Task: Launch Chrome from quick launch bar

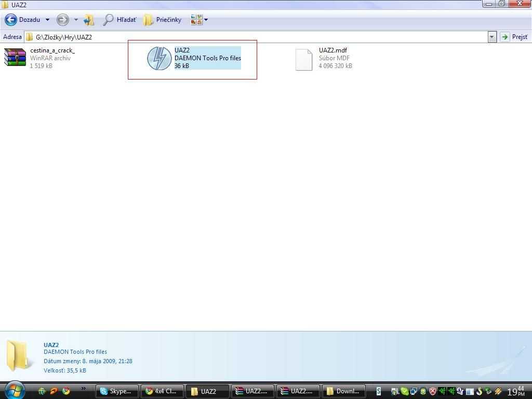Action: click(x=66, y=391)
